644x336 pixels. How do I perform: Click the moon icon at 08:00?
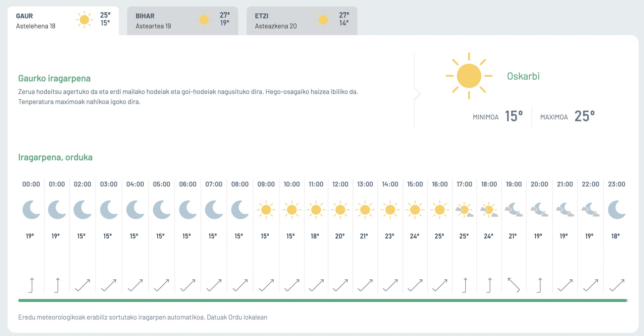point(240,210)
